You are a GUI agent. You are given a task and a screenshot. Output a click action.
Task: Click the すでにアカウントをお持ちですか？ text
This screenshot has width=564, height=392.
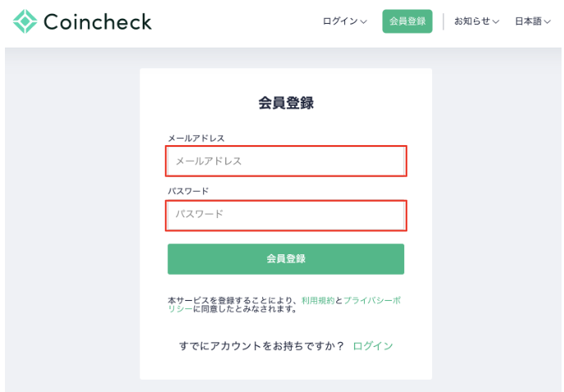[262, 346]
